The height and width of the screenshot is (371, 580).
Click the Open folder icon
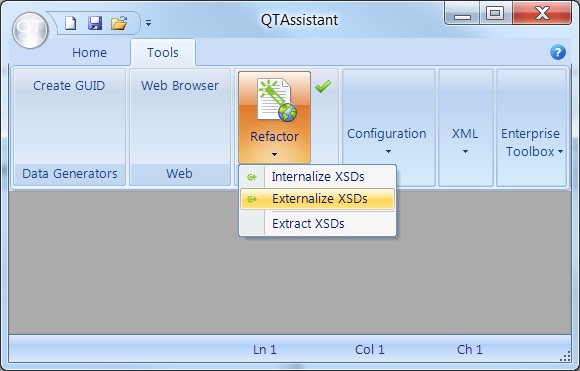coord(119,23)
